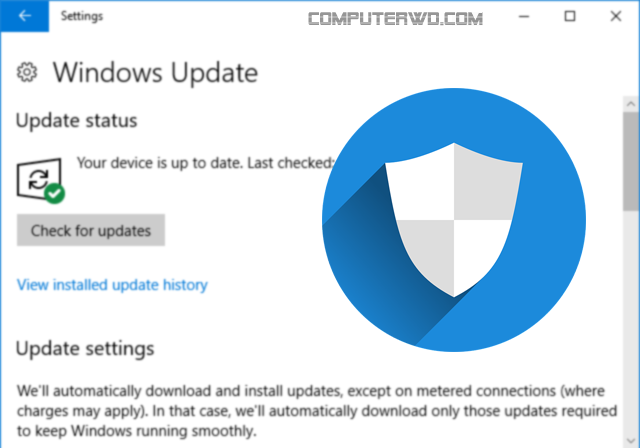Click the Update settings heading
Screen dimensions: 640x448
coord(85,349)
